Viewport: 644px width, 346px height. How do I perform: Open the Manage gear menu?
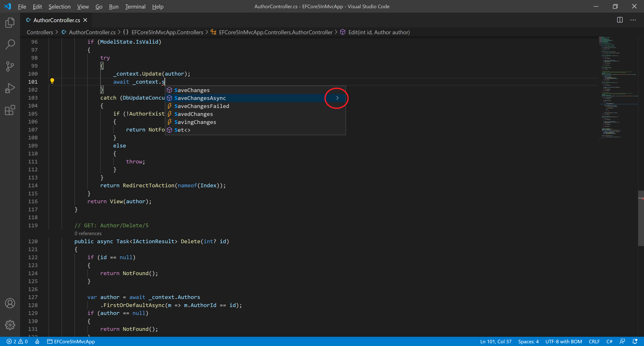tap(10, 325)
